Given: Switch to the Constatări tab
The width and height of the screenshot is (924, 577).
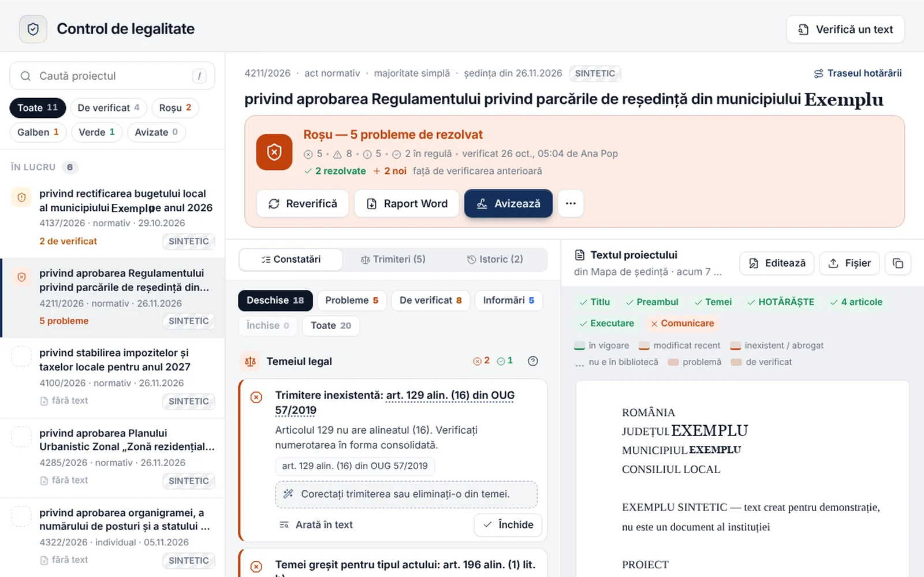Looking at the screenshot, I should [x=290, y=259].
